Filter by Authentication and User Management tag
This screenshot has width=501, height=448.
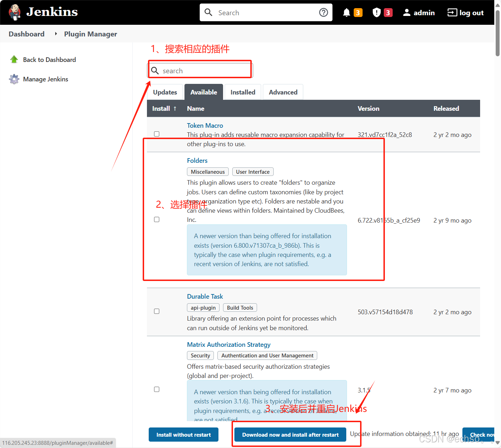click(267, 355)
